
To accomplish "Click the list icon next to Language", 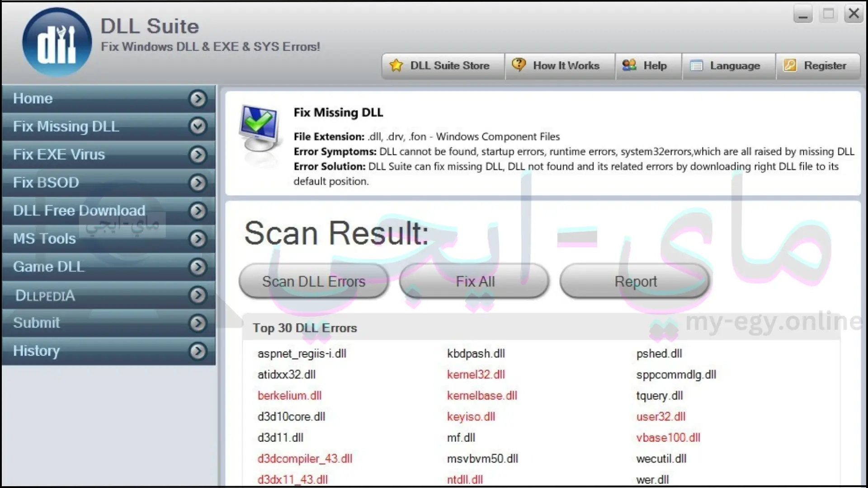I will 696,66.
